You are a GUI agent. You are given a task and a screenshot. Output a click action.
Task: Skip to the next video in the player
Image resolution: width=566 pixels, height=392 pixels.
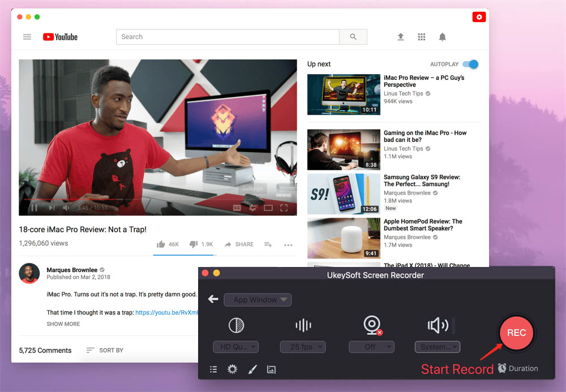pos(52,208)
